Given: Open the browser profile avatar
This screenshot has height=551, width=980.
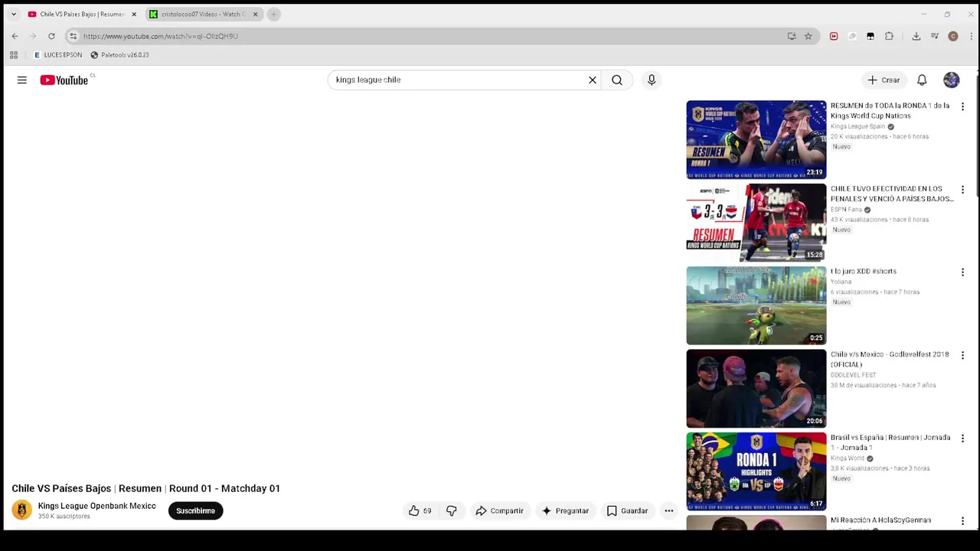Looking at the screenshot, I should (x=953, y=36).
